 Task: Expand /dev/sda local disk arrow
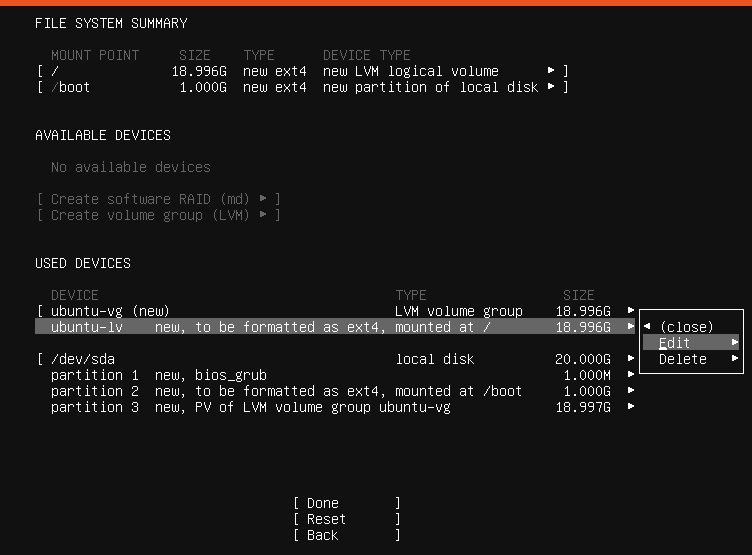pos(631,358)
